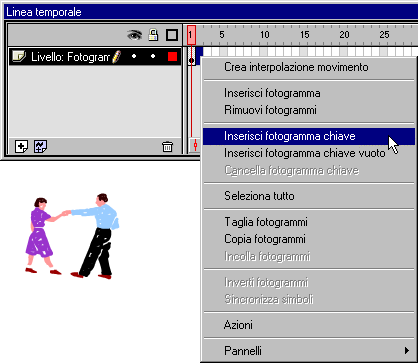Click frame number 5 on the ruler
Screen dimensions: 418x363
coord(222,35)
